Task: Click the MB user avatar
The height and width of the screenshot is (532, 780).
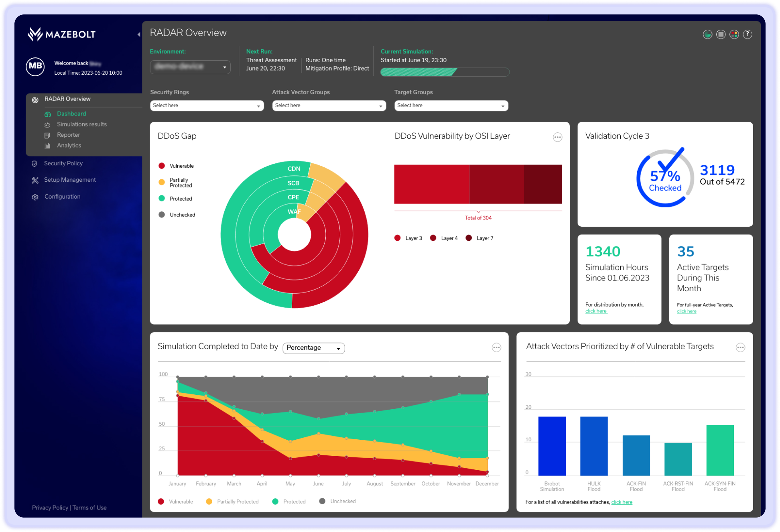Action: (x=35, y=66)
